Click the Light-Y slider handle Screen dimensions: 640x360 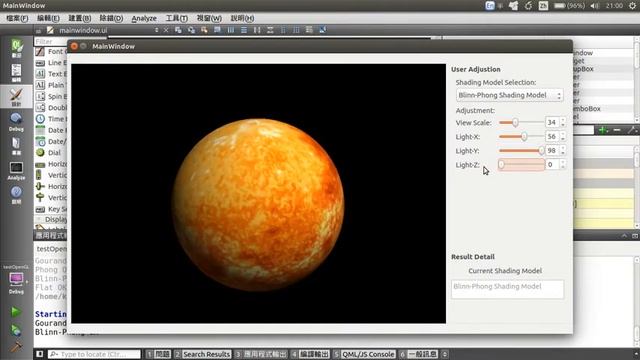tap(541, 151)
